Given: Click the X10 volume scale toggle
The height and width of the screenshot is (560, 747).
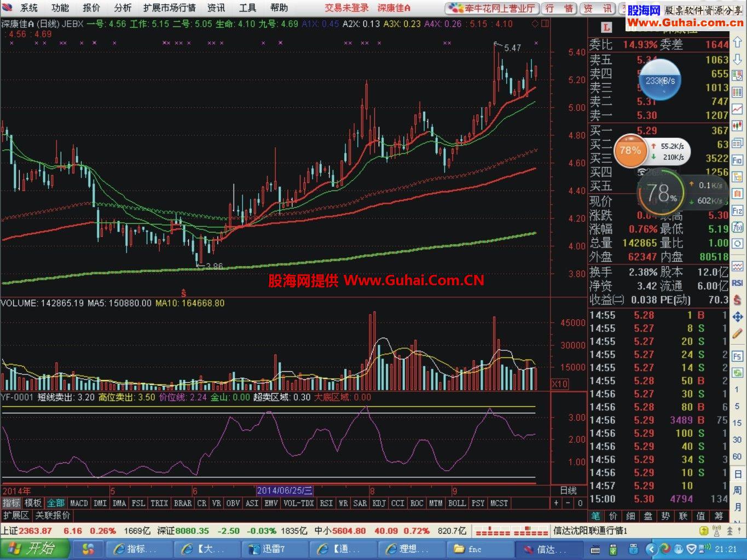Looking at the screenshot, I should pos(560,384).
